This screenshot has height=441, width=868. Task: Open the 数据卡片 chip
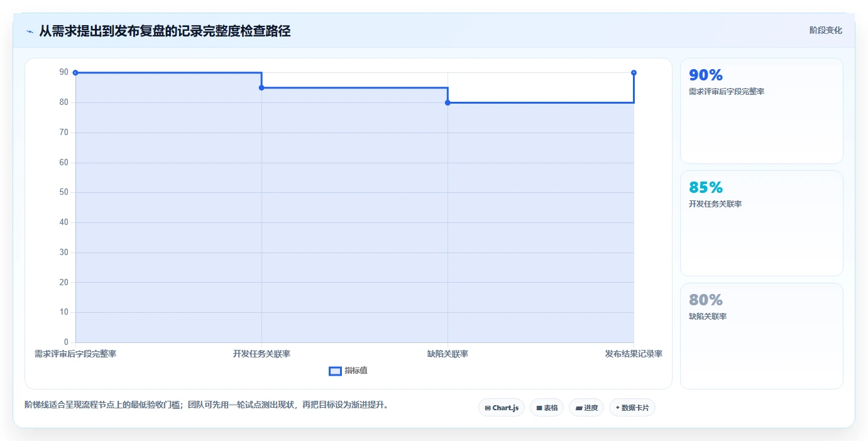tap(632, 408)
